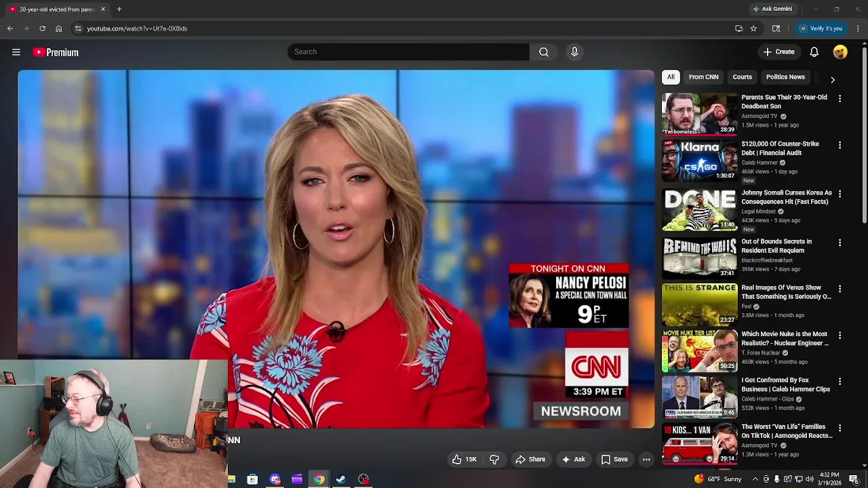Go to the browser home page
Viewport: 868px width, 488px height.
click(58, 28)
